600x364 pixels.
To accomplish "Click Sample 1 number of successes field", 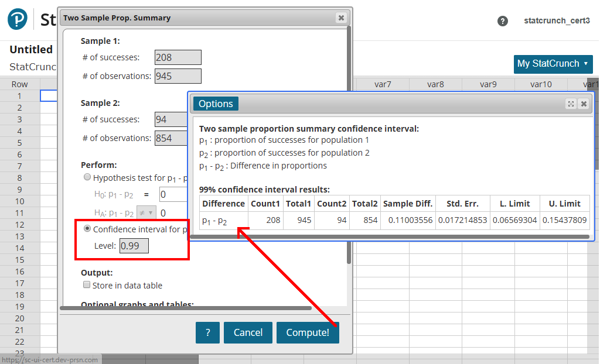I will pyautogui.click(x=178, y=57).
